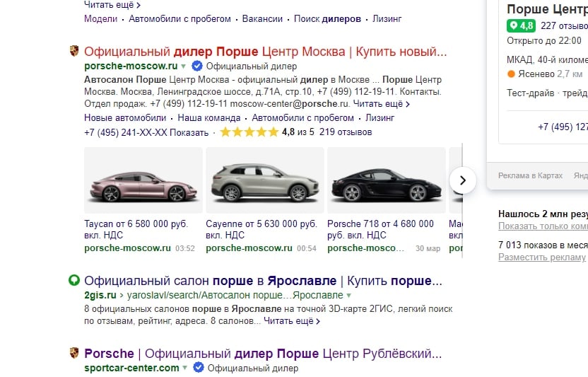Click the green 2GIS favicon

74,280
